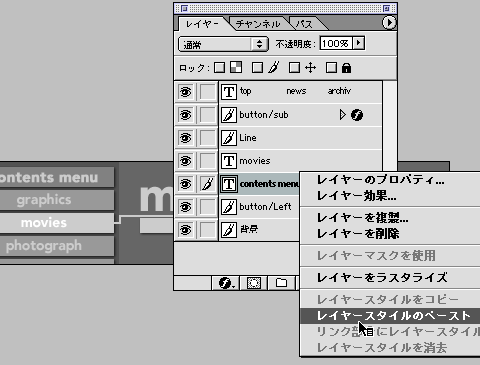Choose レイヤーのプロパティ... from context menu
The width and height of the screenshot is (480, 365).
coord(390,180)
